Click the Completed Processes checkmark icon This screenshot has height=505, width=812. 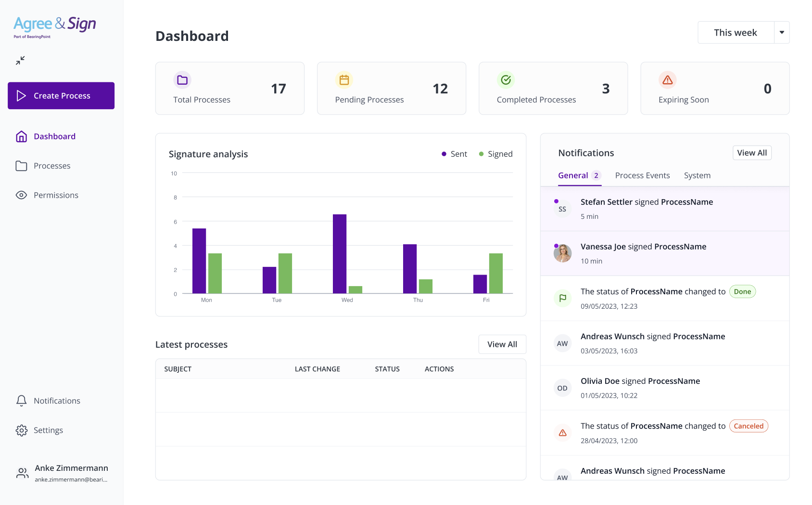(x=506, y=80)
